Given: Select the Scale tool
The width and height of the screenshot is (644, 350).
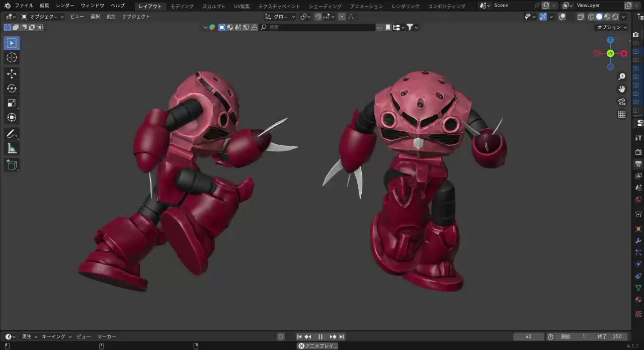Looking at the screenshot, I should pyautogui.click(x=12, y=103).
